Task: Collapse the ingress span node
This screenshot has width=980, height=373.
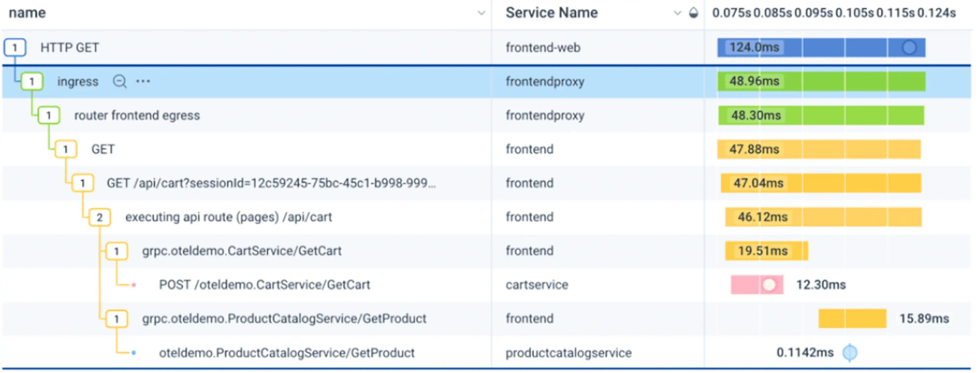Action: point(32,81)
